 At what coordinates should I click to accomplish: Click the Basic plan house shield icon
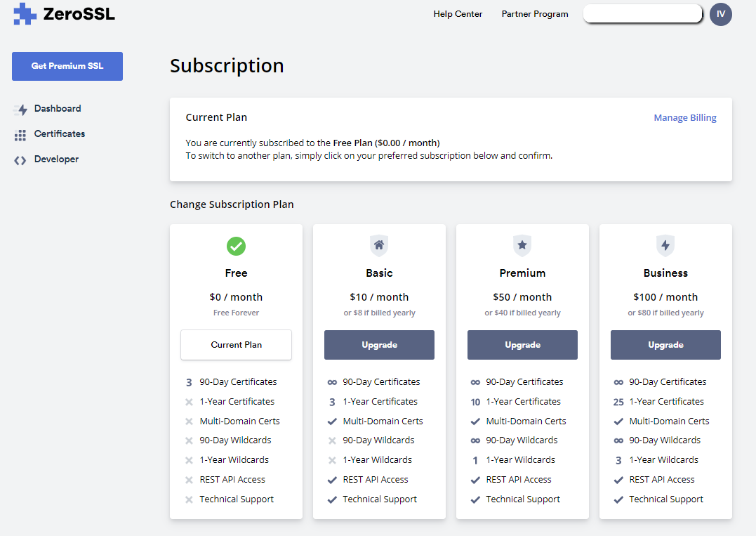(379, 246)
